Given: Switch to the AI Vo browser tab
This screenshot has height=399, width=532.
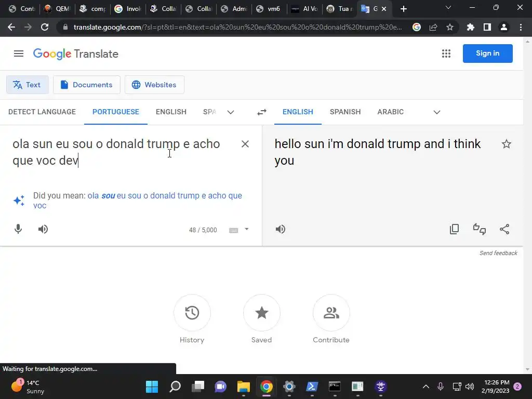Looking at the screenshot, I should point(305,9).
